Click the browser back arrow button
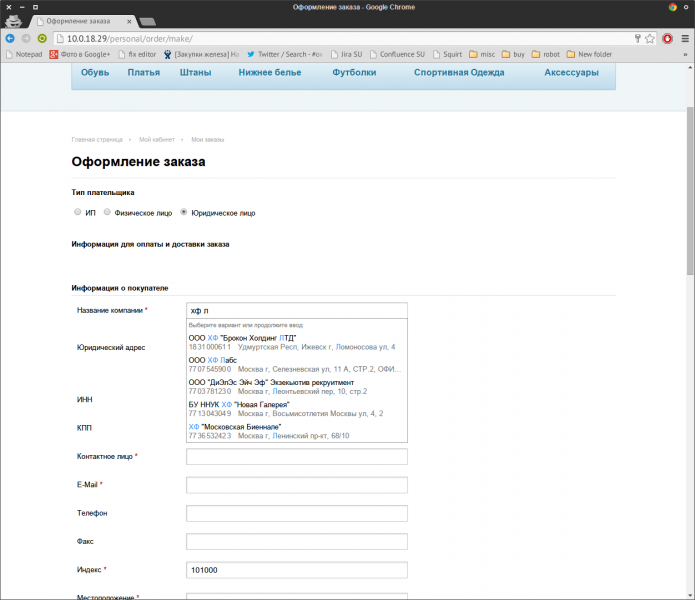Viewport: 695px width, 600px height. [10, 38]
